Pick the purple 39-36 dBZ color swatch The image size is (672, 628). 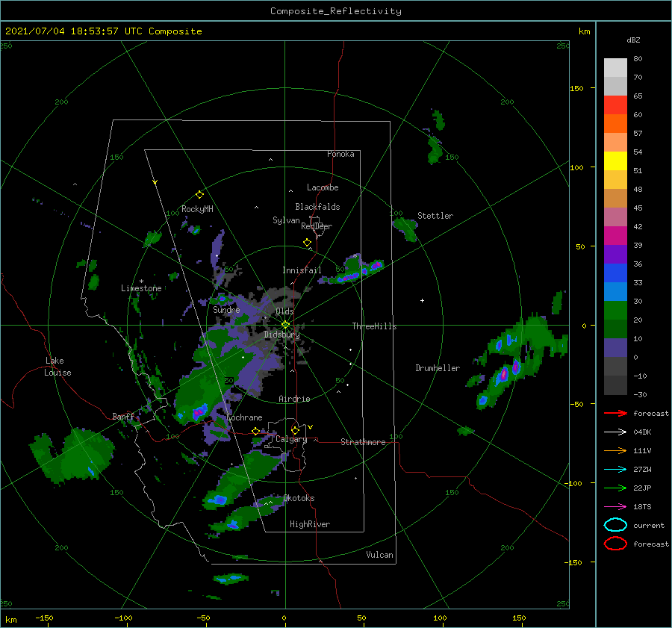coord(615,255)
